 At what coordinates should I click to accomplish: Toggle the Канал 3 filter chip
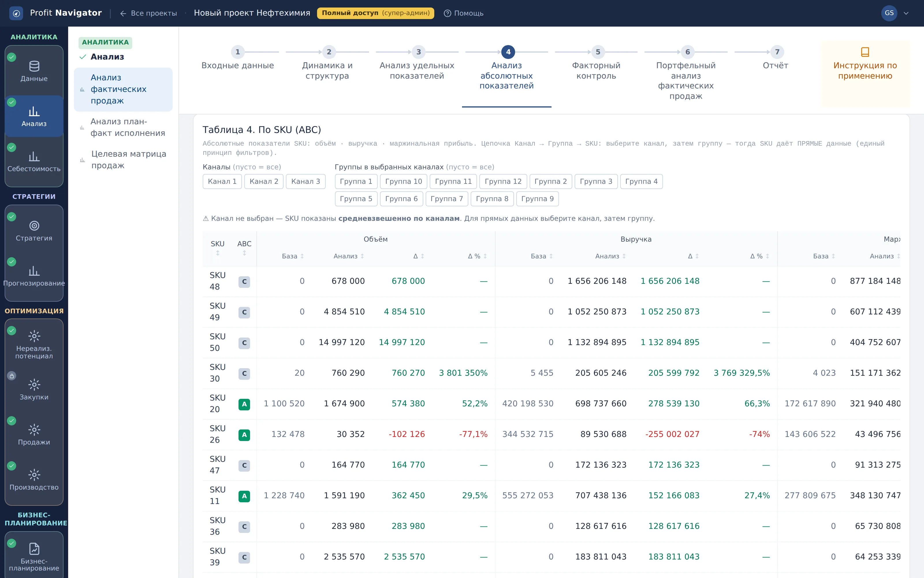305,181
